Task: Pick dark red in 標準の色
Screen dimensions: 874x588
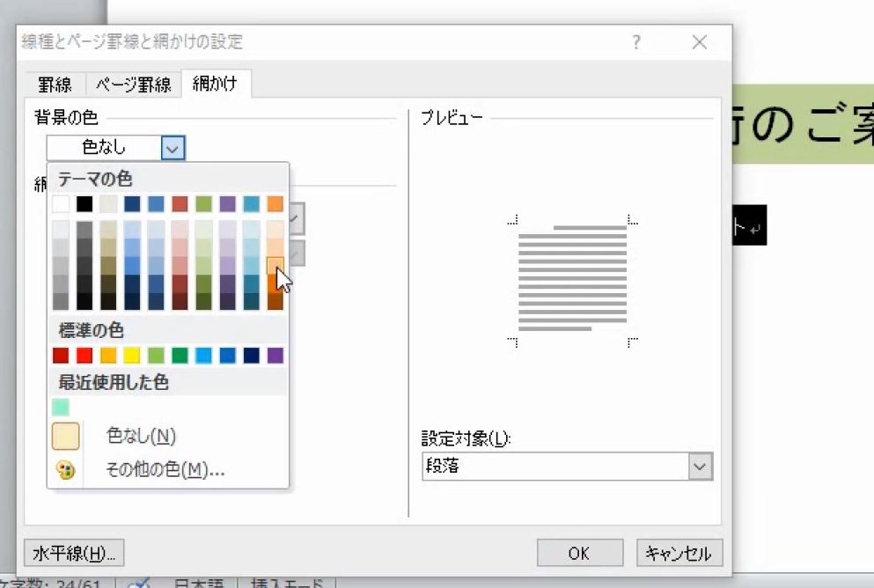Action: pos(61,356)
